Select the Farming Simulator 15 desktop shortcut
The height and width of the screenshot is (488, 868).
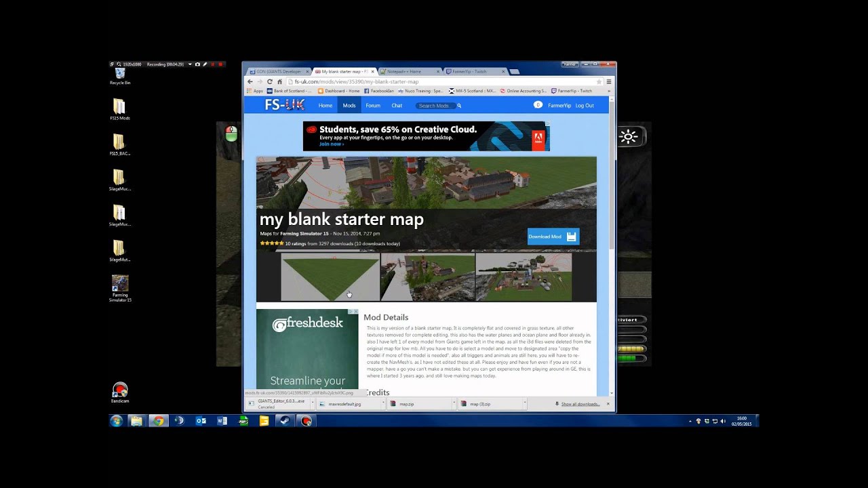120,288
